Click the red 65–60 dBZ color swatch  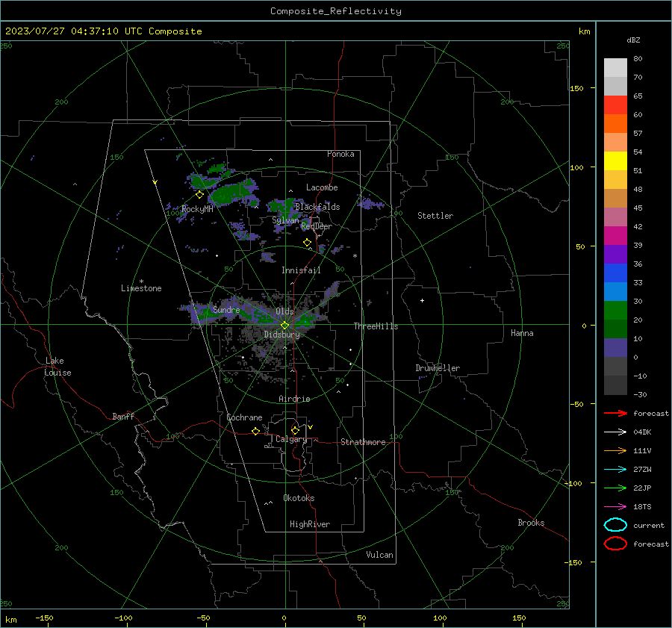(615, 105)
